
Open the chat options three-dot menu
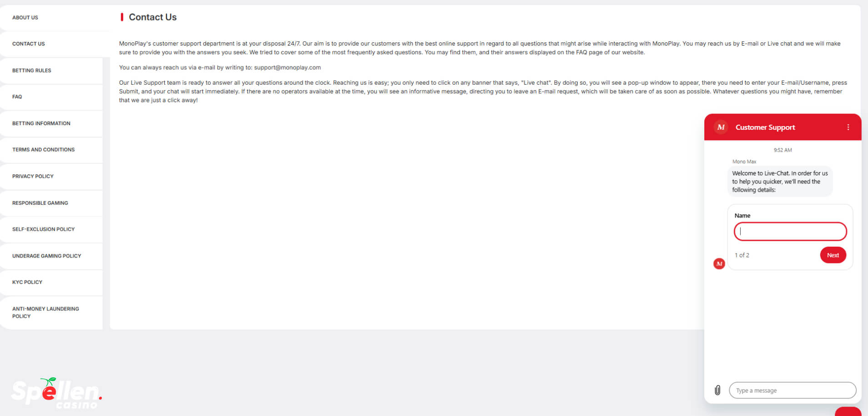848,127
